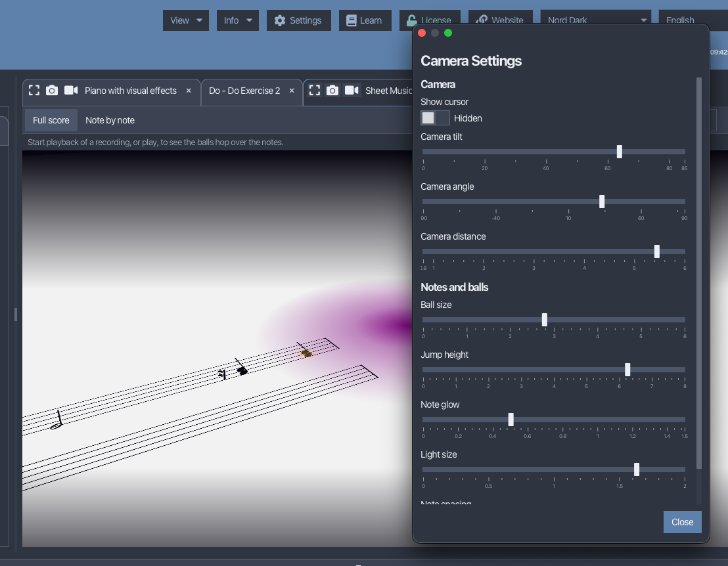Click video record icon on Piano tab

pyautogui.click(x=71, y=91)
